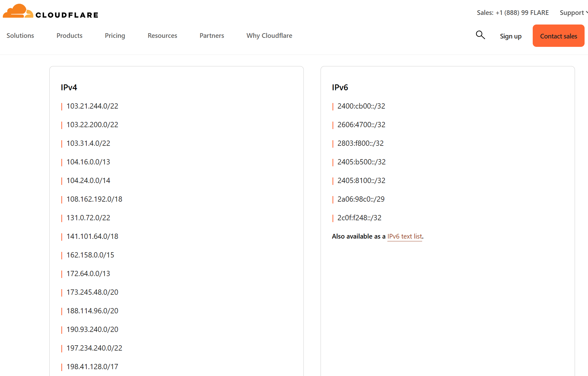Click IPv6 range 2400:cb00::/32

pos(361,106)
